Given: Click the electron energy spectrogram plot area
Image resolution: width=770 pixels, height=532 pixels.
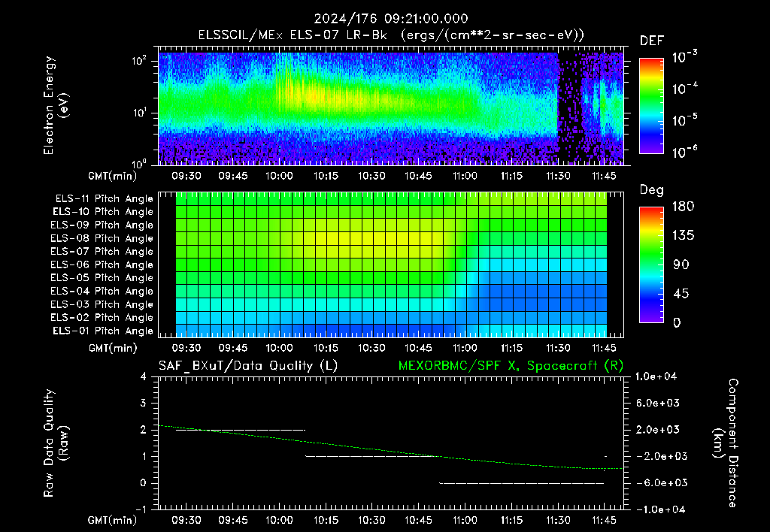Looking at the screenshot, I should [x=391, y=106].
